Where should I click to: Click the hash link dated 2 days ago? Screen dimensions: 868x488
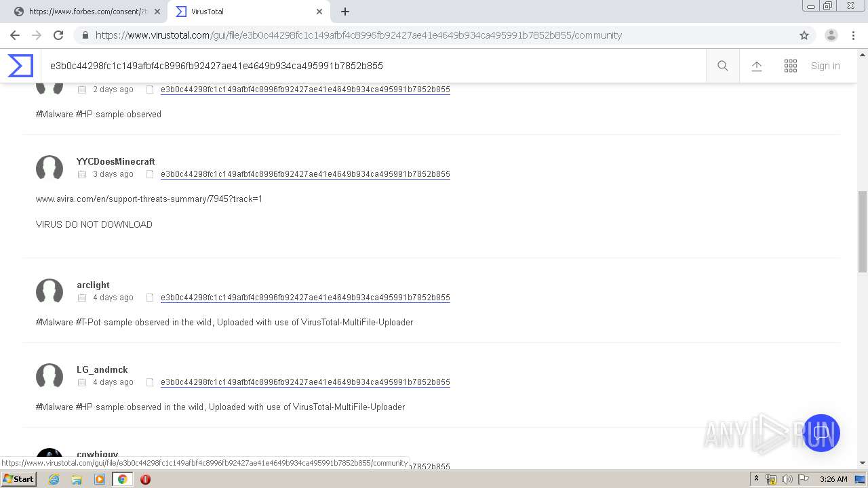pos(305,89)
